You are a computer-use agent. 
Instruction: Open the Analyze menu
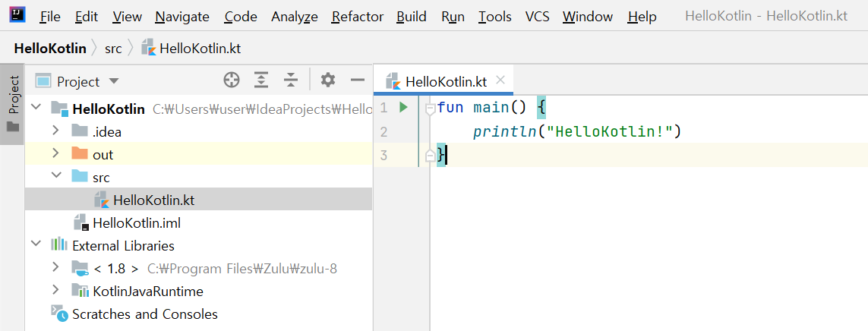tap(295, 17)
